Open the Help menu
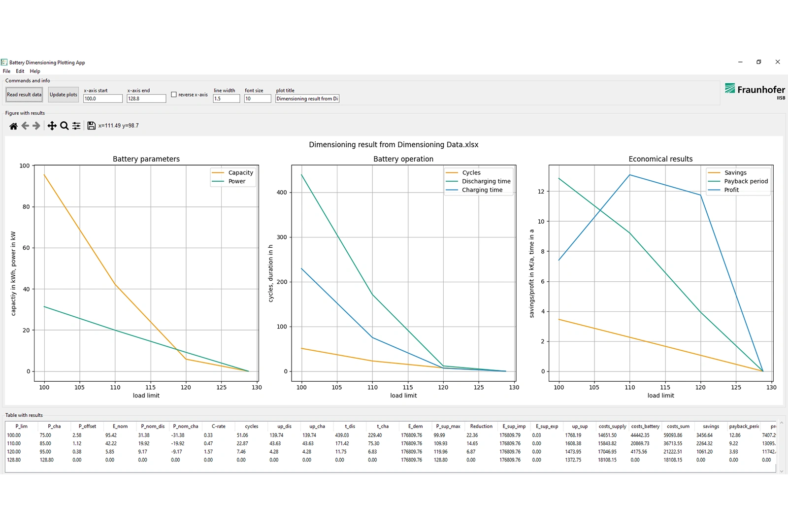 [x=35, y=71]
